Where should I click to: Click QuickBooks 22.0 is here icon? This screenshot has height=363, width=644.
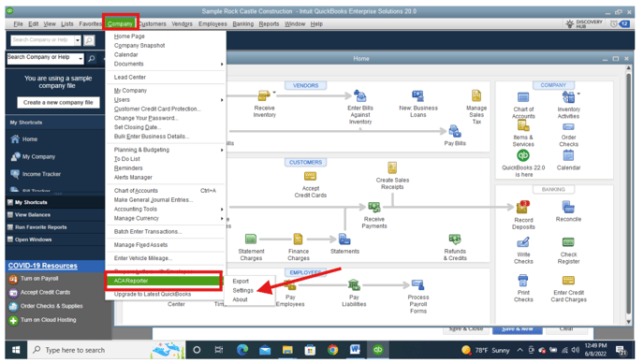pyautogui.click(x=523, y=155)
